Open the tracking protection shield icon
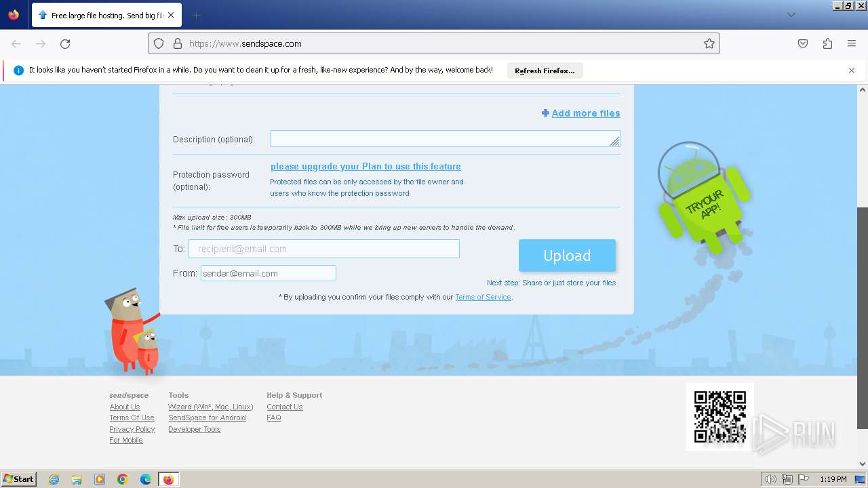The image size is (868, 488). pos(159,43)
